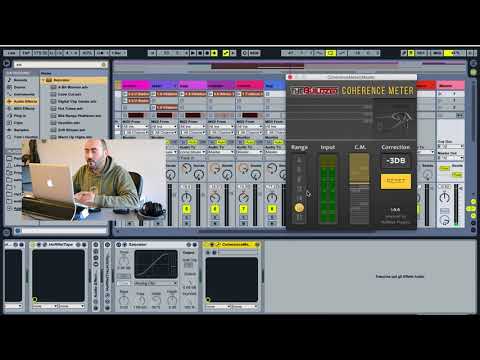Click the -3DB Correction display
This screenshot has width=480, height=360.
click(396, 161)
